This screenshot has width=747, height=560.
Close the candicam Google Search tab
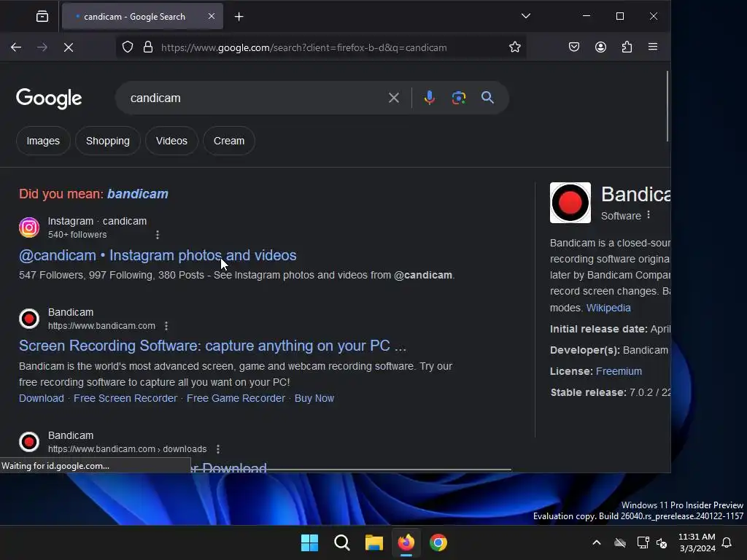tap(212, 16)
